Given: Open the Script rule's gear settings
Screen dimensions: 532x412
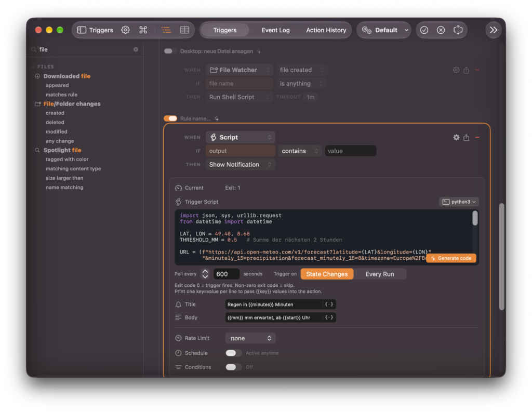Looking at the screenshot, I should pyautogui.click(x=456, y=138).
